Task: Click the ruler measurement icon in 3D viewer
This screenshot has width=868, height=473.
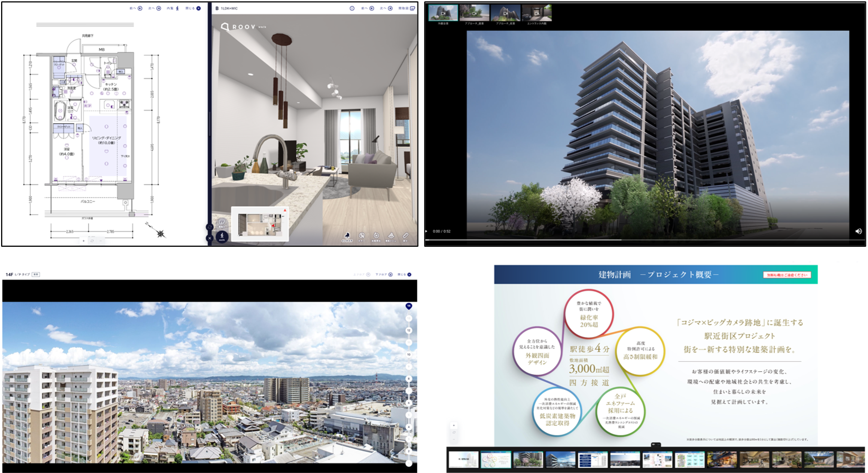Action: 405,236
